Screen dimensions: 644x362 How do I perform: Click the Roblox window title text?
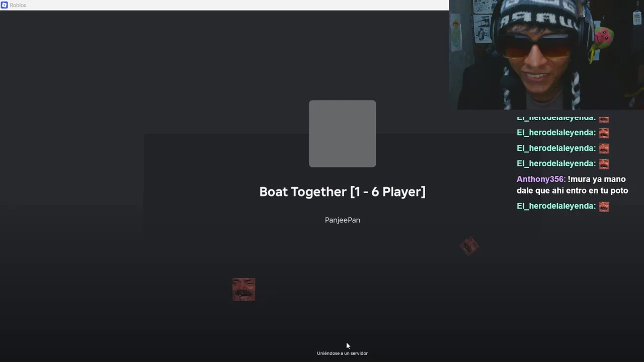[x=18, y=5]
